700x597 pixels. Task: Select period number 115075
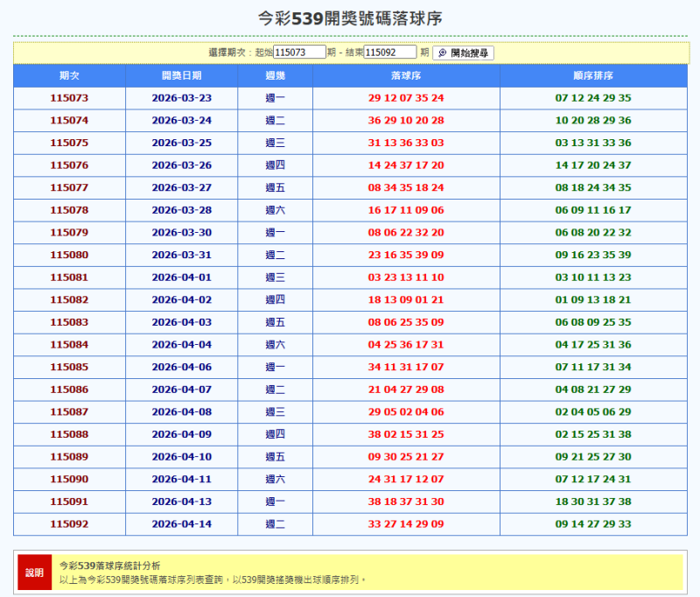coord(69,143)
